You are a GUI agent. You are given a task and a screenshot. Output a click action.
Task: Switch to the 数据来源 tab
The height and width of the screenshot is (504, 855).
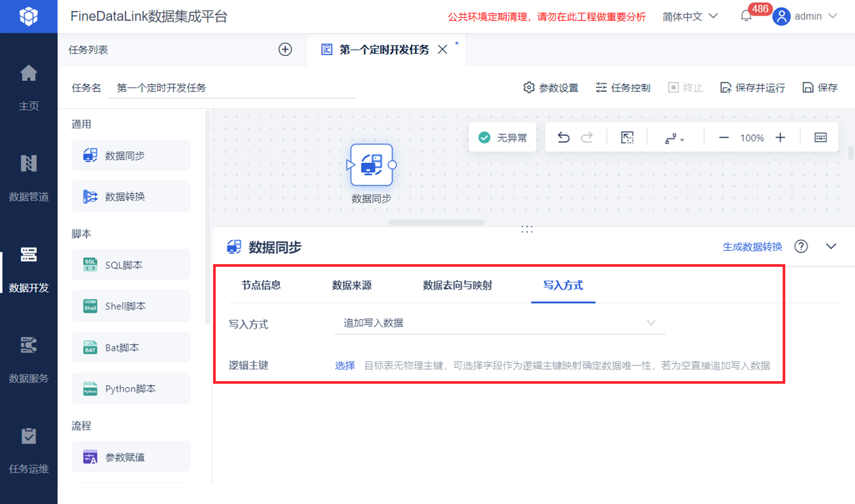click(x=352, y=285)
